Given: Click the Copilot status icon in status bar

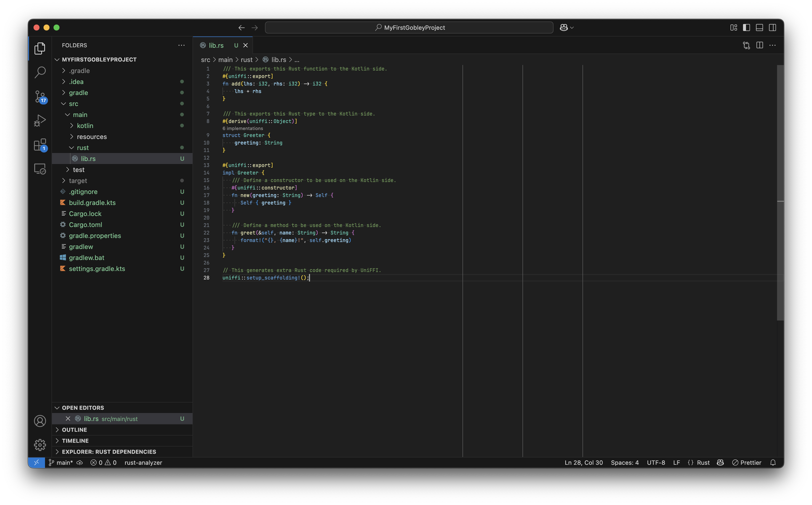Looking at the screenshot, I should pyautogui.click(x=720, y=462).
